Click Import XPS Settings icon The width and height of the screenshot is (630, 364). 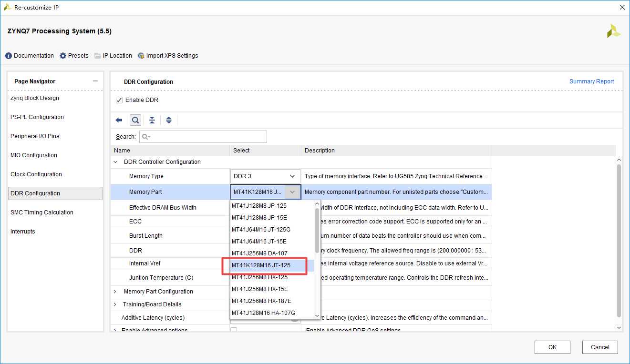[x=141, y=56]
